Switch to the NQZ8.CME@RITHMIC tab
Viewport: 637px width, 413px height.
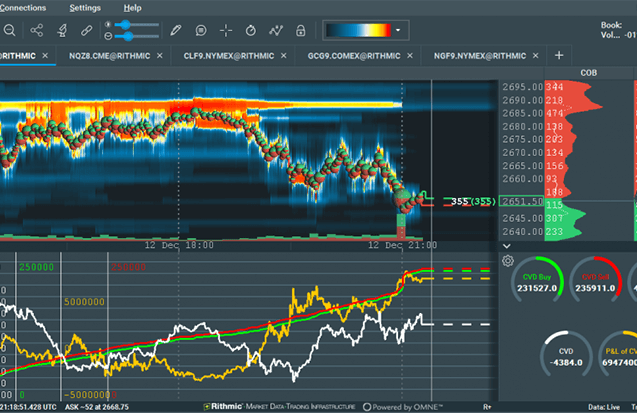point(109,56)
